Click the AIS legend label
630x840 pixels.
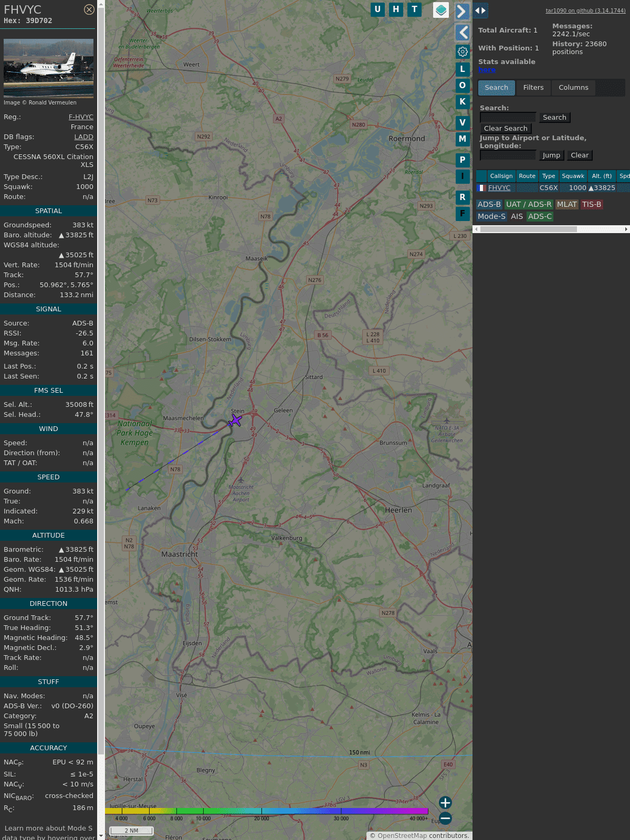(x=517, y=216)
